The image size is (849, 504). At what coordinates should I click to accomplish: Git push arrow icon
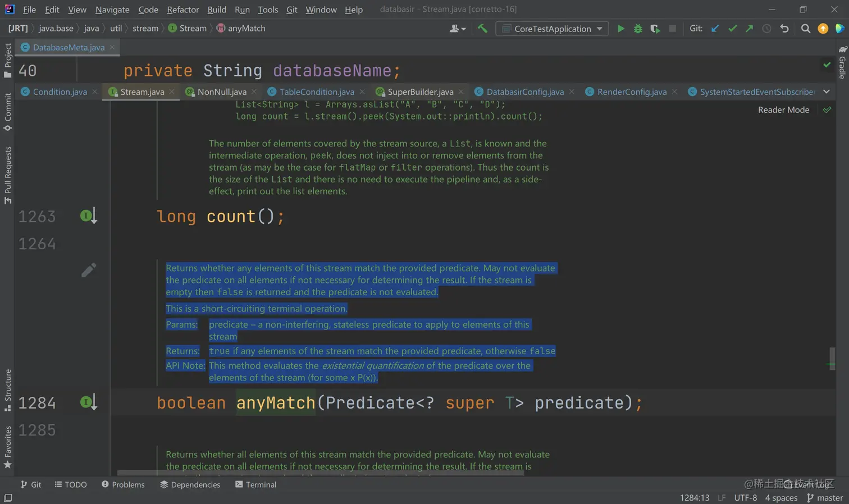coord(749,29)
